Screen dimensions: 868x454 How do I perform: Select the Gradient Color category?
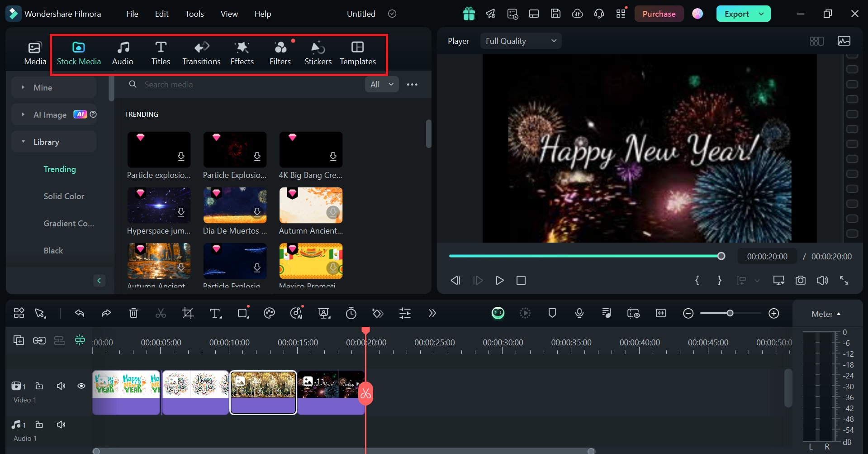(x=69, y=223)
